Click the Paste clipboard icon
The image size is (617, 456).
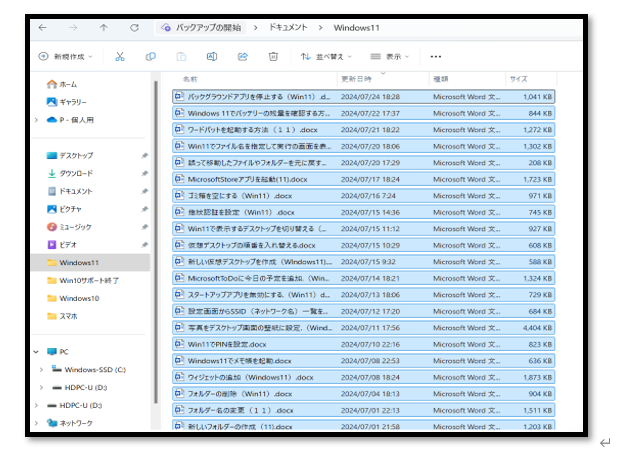pyautogui.click(x=181, y=57)
